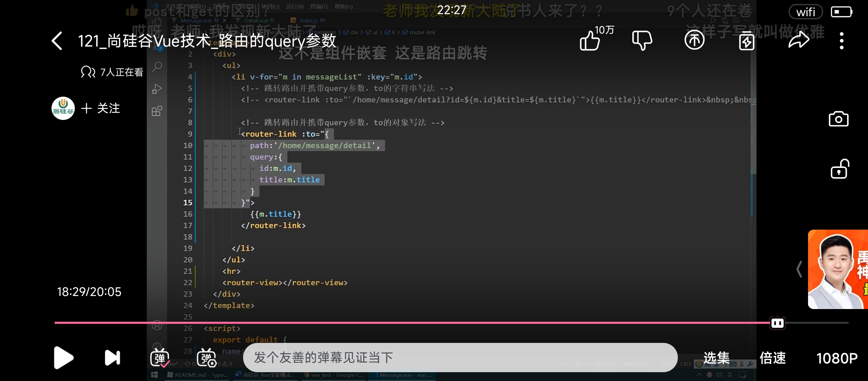868x381 pixels.
Task: Follow the uploader with 关注 button
Action: 101,108
